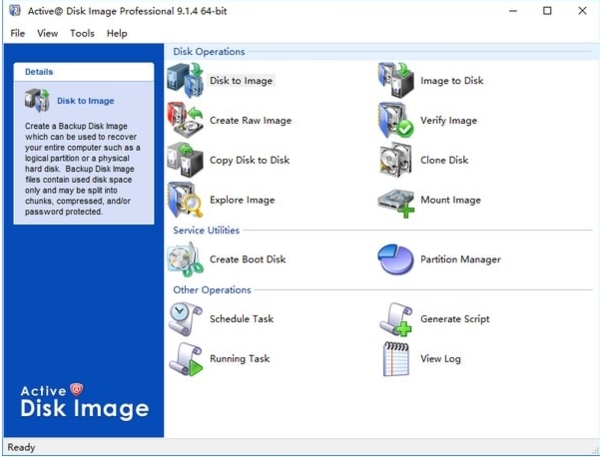Choose the Copy Disk to Disk label
This screenshot has height=457, width=600.
click(x=249, y=160)
